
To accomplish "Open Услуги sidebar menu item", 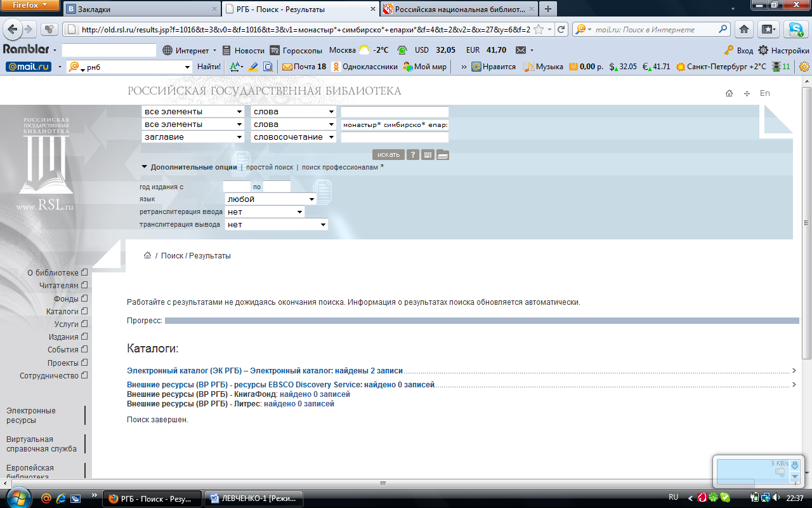I will 71,324.
